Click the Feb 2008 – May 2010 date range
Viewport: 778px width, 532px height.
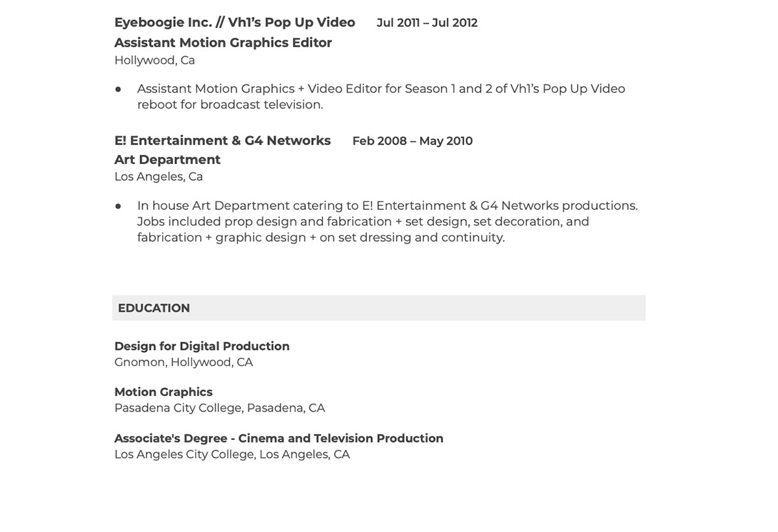click(412, 141)
